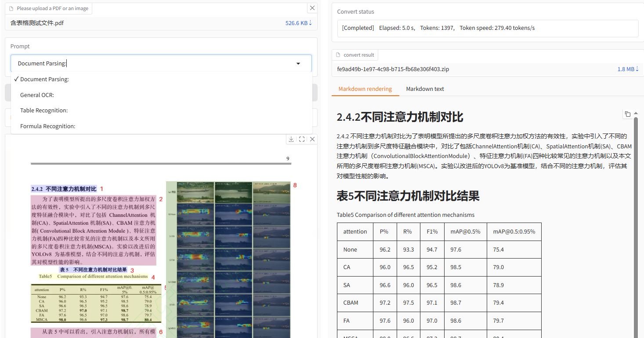The width and height of the screenshot is (644, 338).
Task: Collapse the Prompt dropdown arrow
Action: [298, 63]
